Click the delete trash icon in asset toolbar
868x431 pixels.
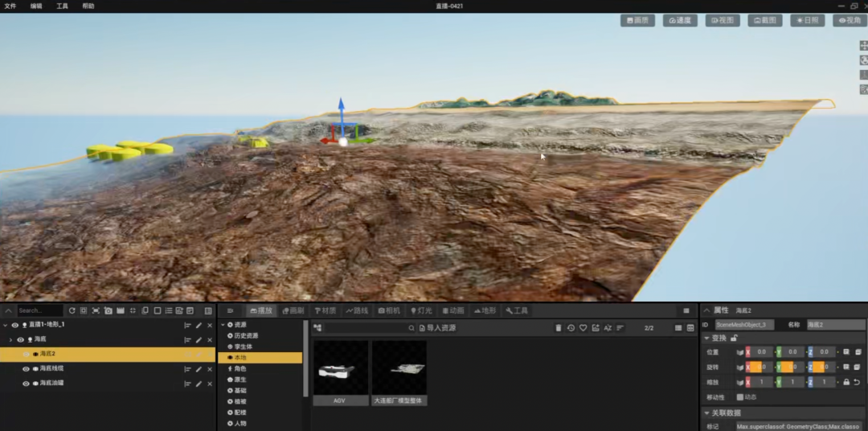559,328
